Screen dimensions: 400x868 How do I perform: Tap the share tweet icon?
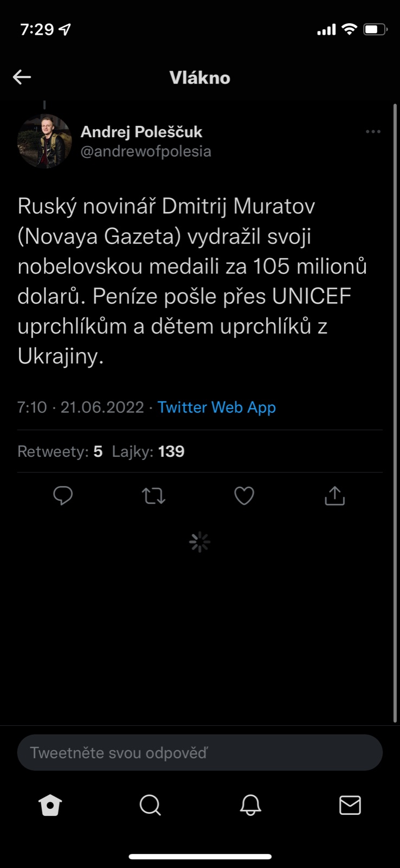tap(334, 495)
